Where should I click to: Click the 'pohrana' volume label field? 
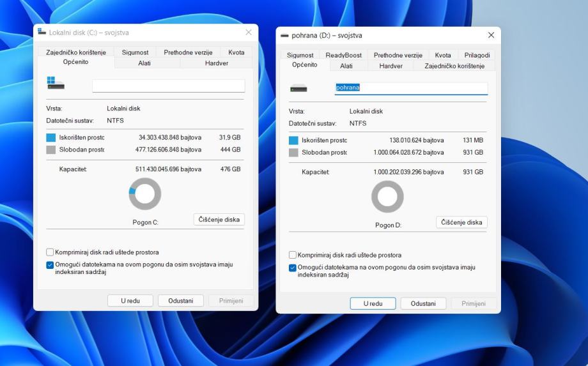pos(411,88)
